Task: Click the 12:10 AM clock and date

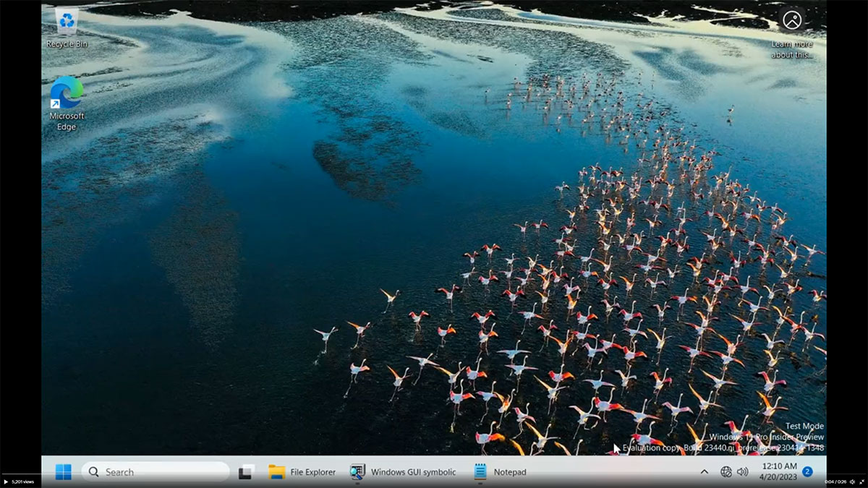Action: [x=778, y=472]
